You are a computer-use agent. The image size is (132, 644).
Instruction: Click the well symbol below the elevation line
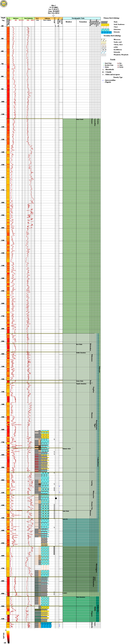click(53, 16)
